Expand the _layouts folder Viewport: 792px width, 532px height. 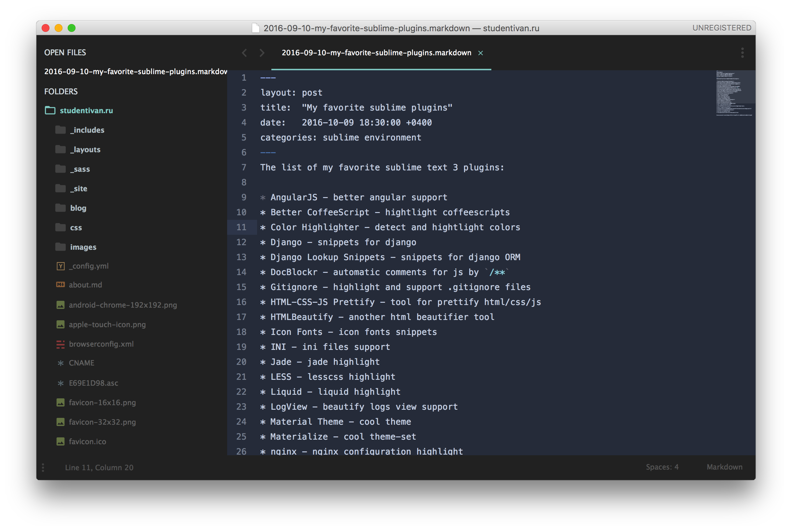(x=85, y=150)
